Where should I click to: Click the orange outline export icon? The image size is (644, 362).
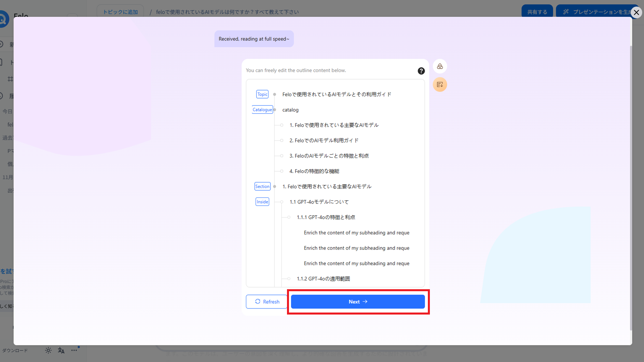click(440, 84)
